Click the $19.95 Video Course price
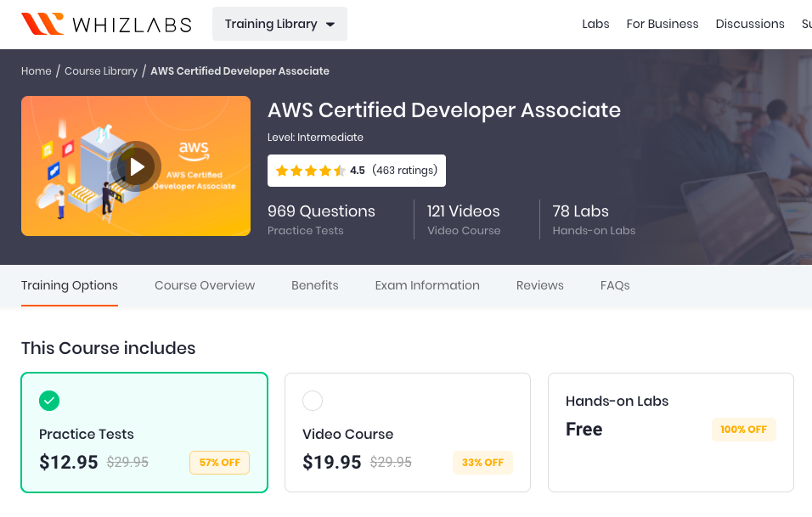This screenshot has width=812, height=517. (332, 462)
